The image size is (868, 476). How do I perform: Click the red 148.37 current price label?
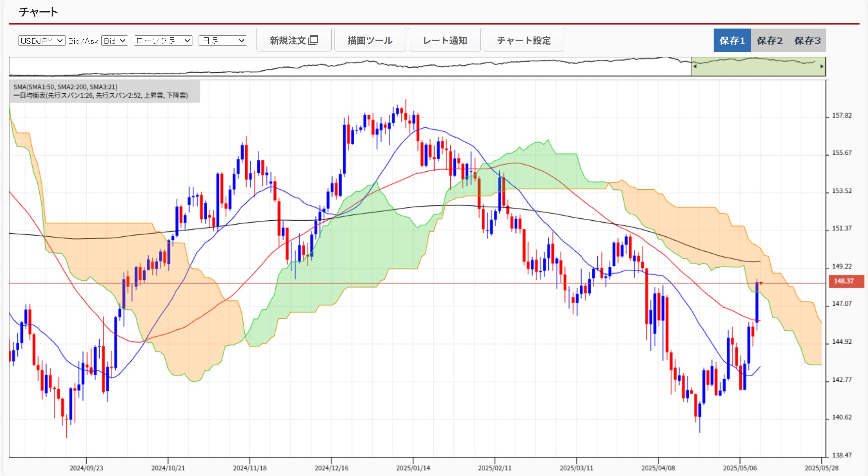click(x=846, y=281)
